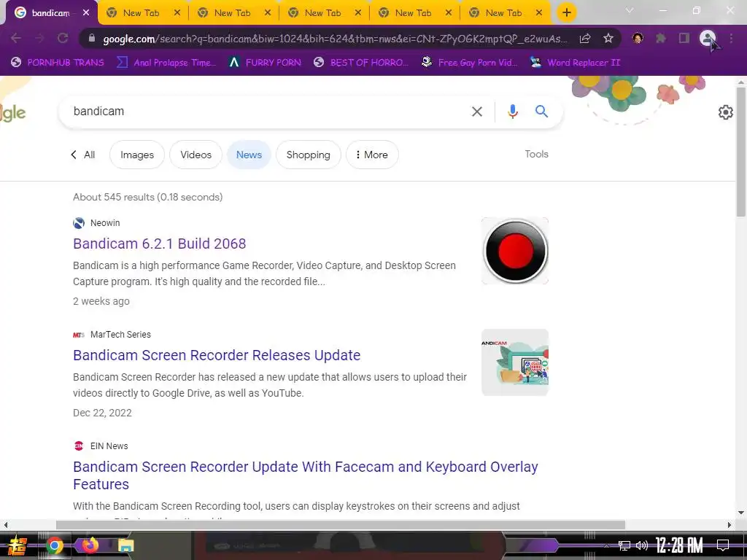Open Chrome from the taskbar
The height and width of the screenshot is (560, 747).
point(54,545)
